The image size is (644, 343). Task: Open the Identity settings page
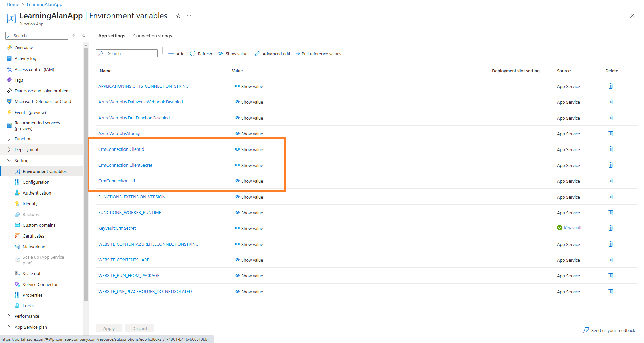(x=30, y=203)
